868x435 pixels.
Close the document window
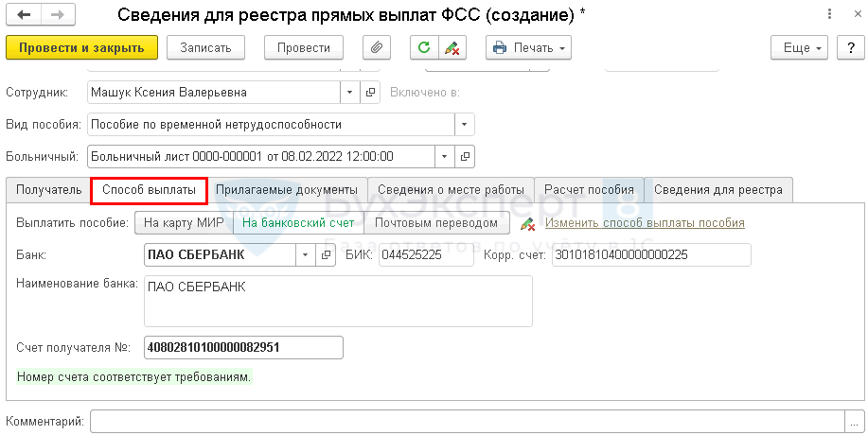tap(858, 14)
